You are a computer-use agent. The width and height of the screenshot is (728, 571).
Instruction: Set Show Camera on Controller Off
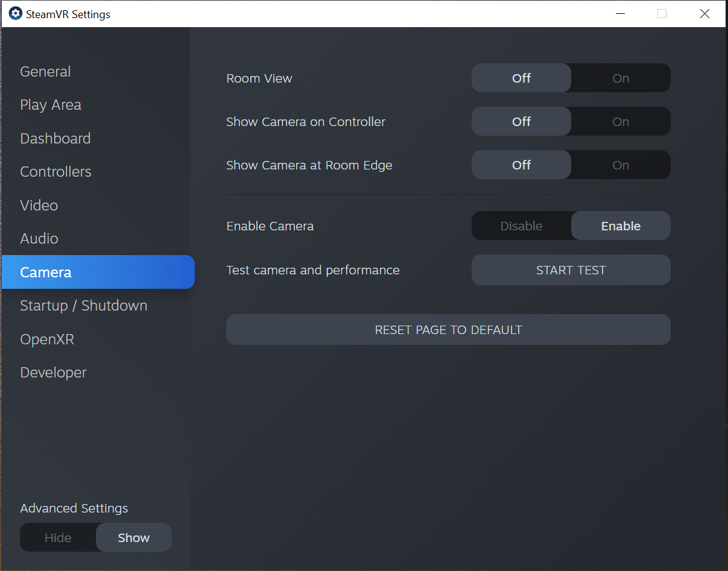pos(521,121)
